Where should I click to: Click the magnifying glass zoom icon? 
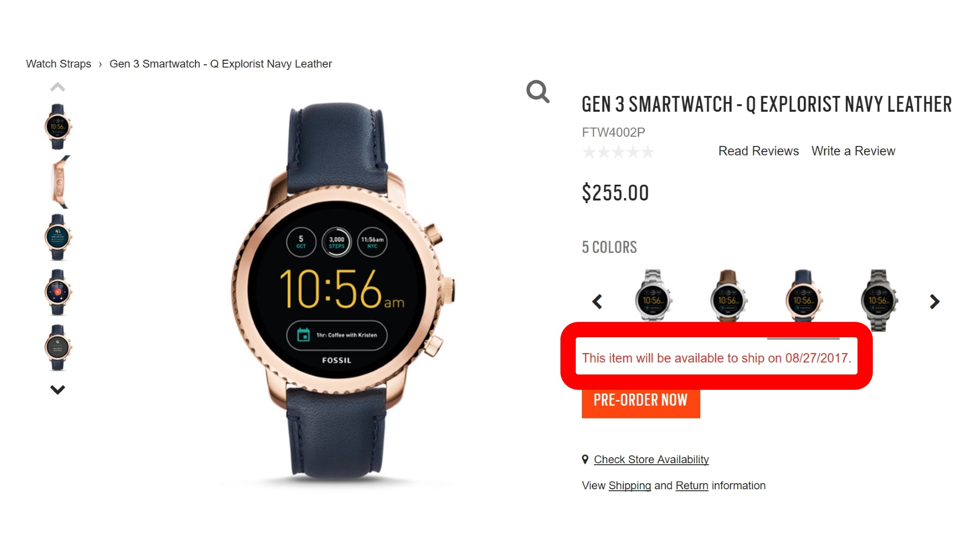538,91
